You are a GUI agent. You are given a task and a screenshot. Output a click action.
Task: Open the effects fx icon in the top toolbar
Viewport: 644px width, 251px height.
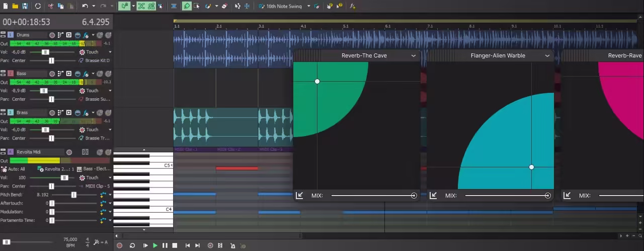(x=352, y=6)
